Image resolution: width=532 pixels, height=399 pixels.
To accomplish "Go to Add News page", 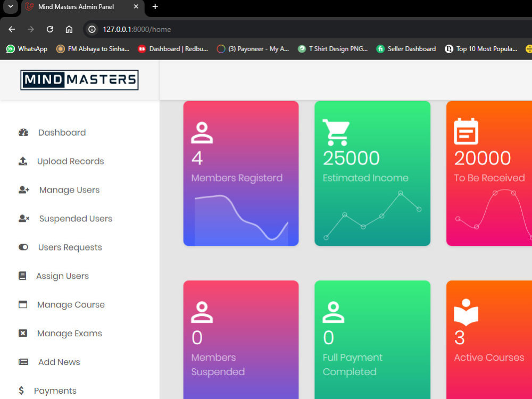I will 60,362.
